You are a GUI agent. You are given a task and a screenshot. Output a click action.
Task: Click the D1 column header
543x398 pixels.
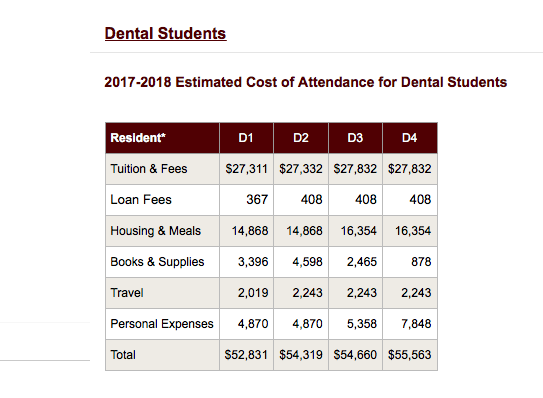tap(246, 138)
